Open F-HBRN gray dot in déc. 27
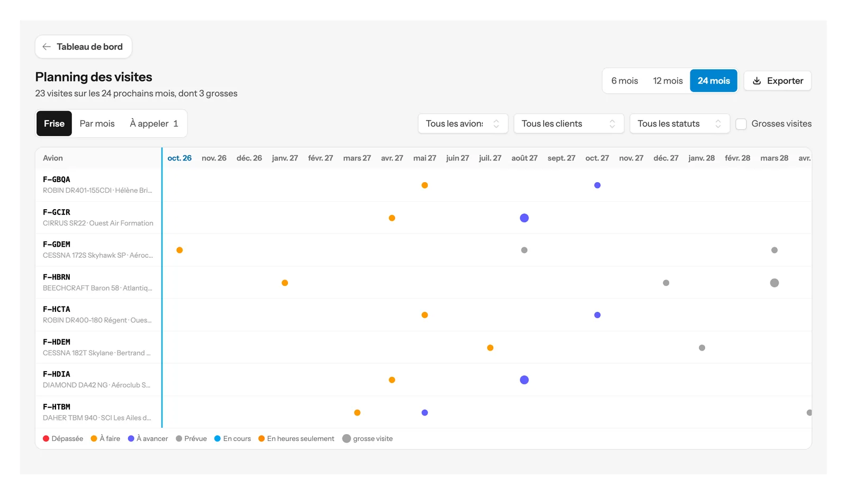This screenshot has width=847, height=504. coord(666,283)
